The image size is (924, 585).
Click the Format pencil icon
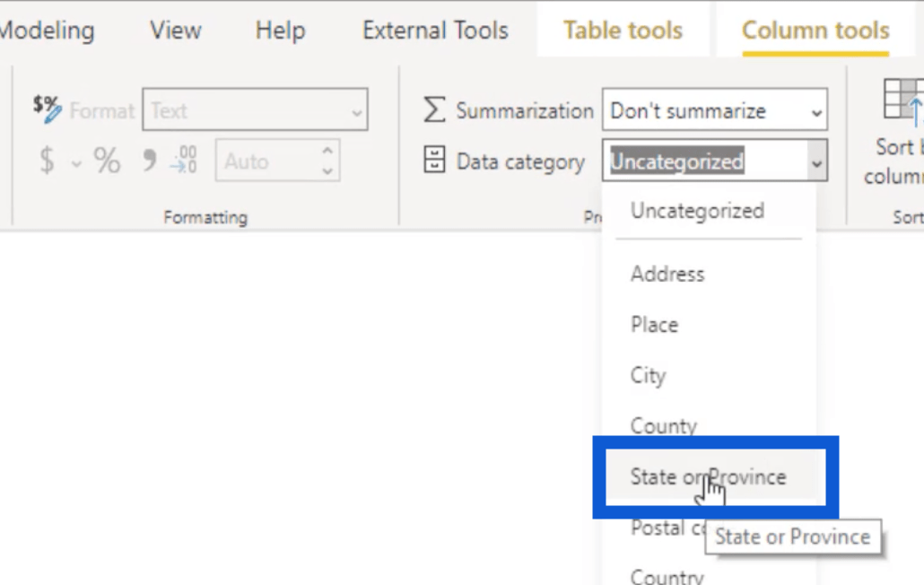pos(48,109)
